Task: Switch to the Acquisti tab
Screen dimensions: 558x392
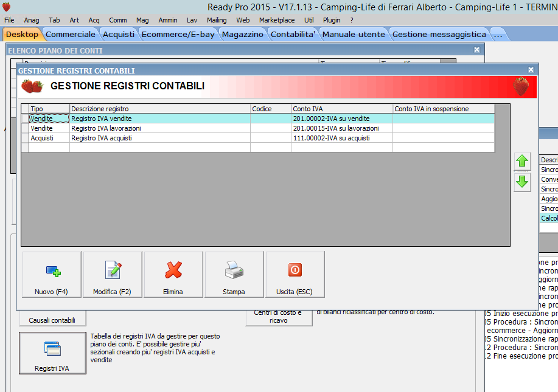Action: coord(119,35)
